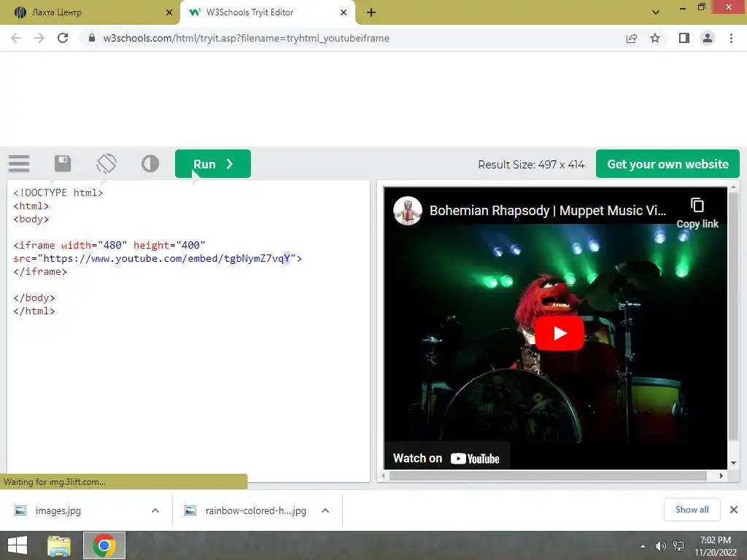Click the green Run button

pos(212,164)
